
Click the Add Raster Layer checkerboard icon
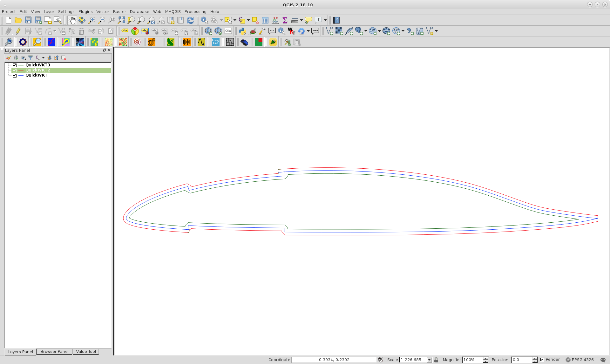(339, 31)
